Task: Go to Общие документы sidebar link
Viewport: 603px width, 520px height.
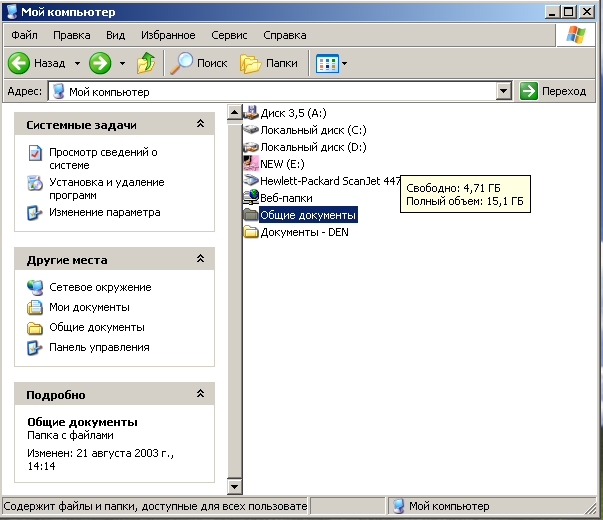Action: click(97, 327)
